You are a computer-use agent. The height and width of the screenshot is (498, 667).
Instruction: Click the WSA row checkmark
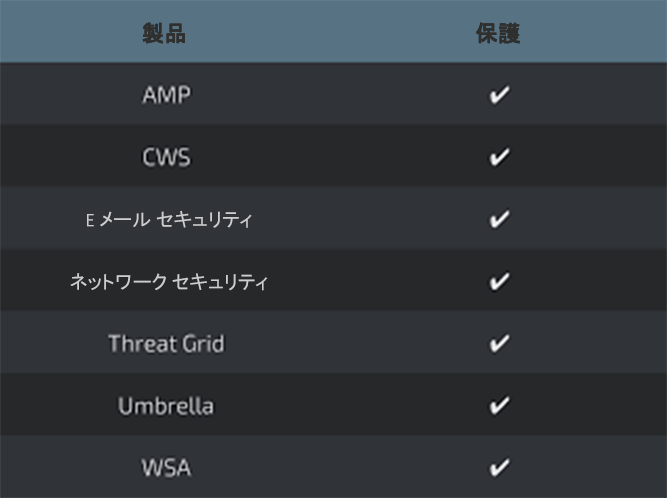pos(499,467)
